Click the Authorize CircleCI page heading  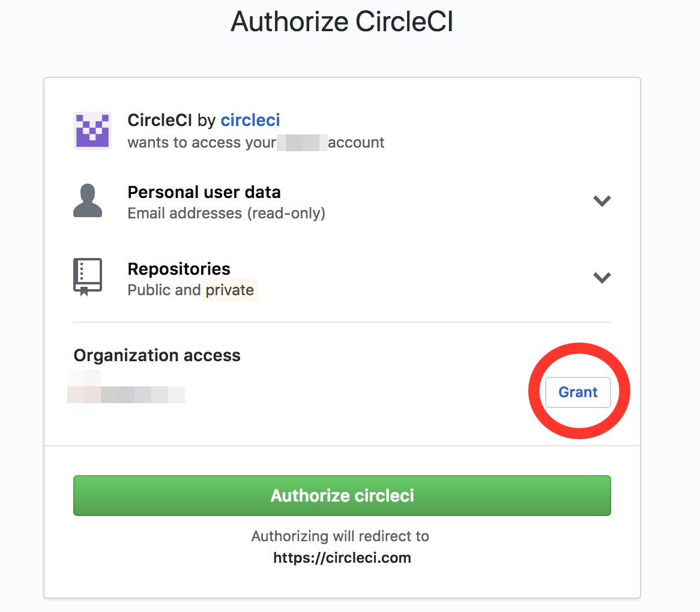point(342,22)
